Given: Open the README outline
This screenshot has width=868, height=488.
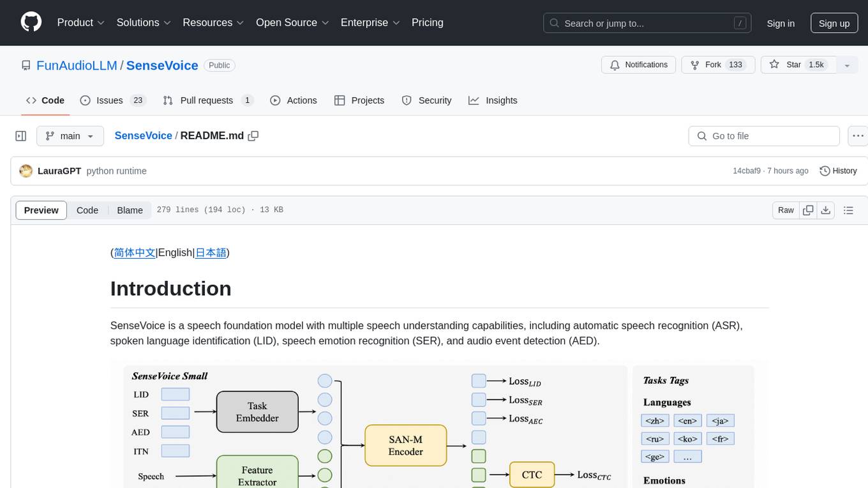Looking at the screenshot, I should (x=848, y=210).
